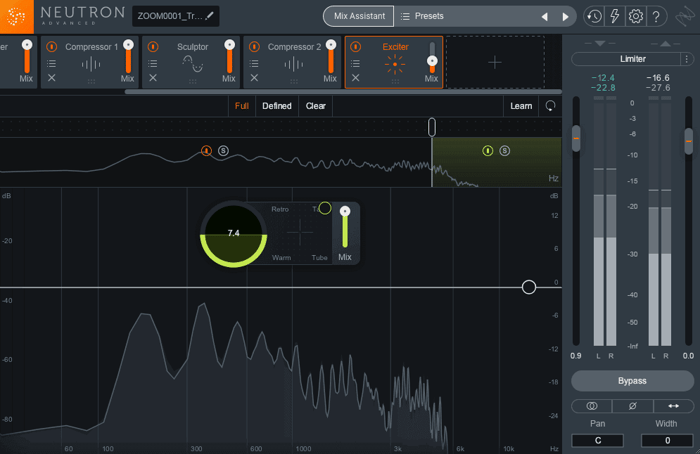Screen dimensions: 700x454
Task: Go to the next preset arrow
Action: pyautogui.click(x=566, y=17)
